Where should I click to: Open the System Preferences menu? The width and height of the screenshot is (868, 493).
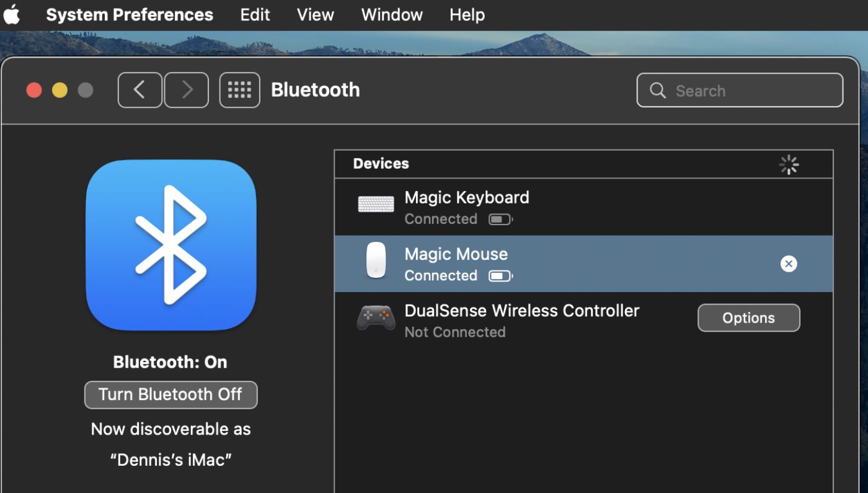coord(130,15)
